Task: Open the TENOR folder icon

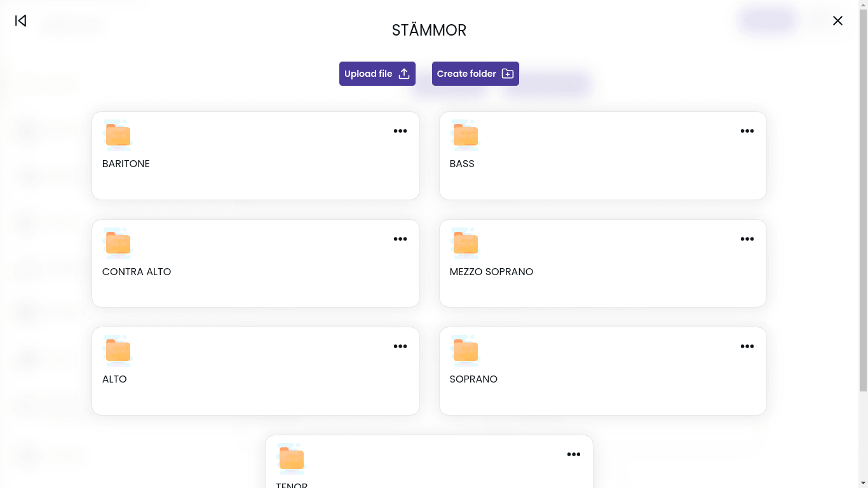Action: pos(291,458)
